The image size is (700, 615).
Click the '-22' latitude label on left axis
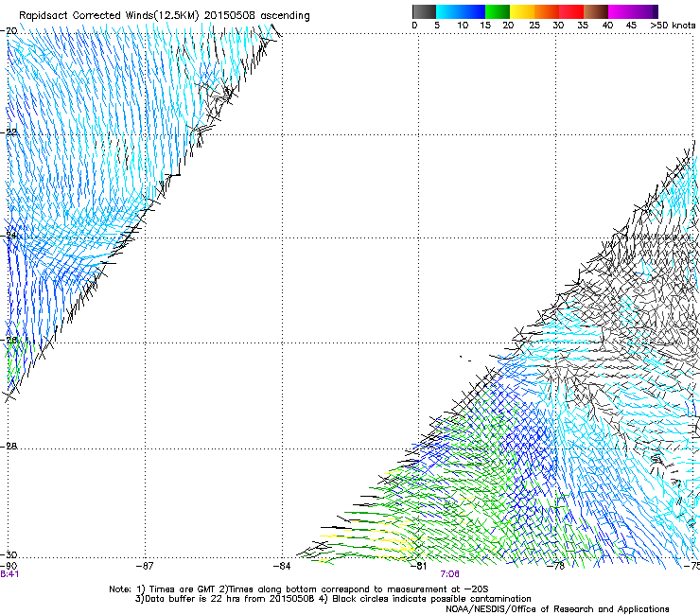click(x=9, y=132)
